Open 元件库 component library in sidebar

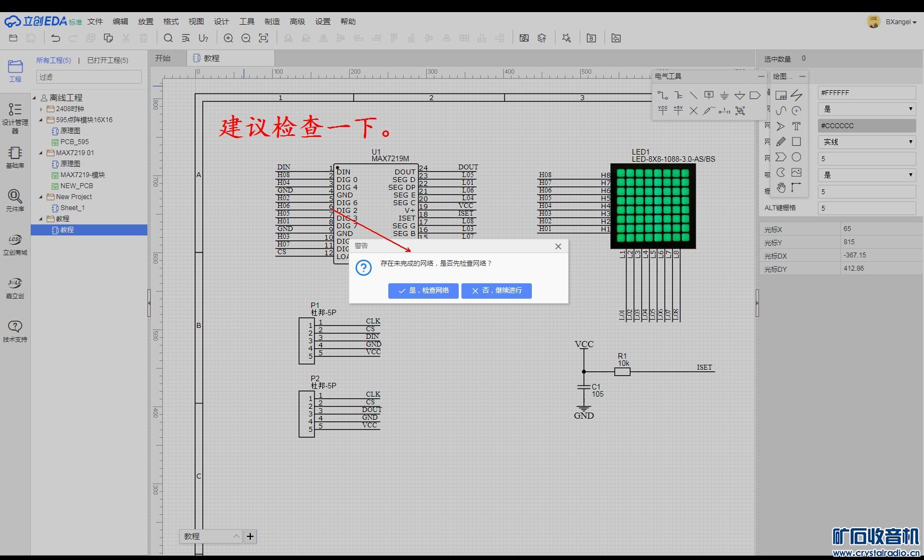click(15, 200)
